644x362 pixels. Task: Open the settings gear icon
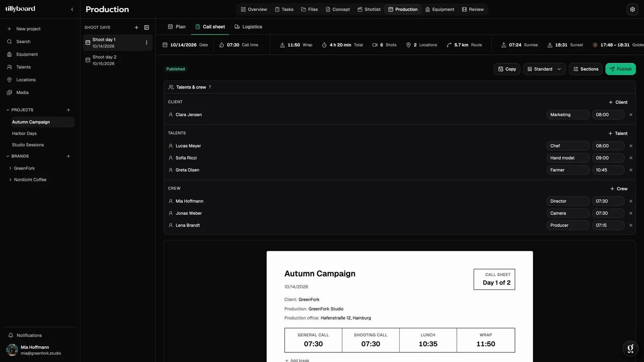[x=632, y=9]
